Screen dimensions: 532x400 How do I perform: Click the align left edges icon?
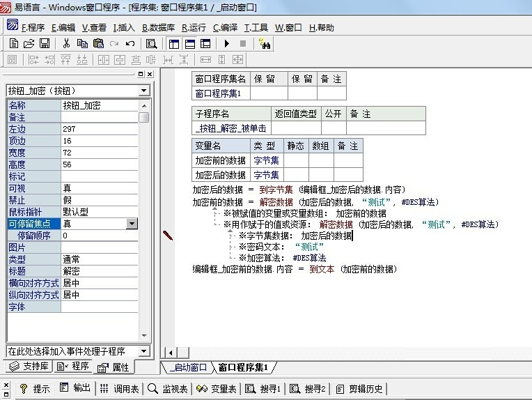(x=33, y=60)
